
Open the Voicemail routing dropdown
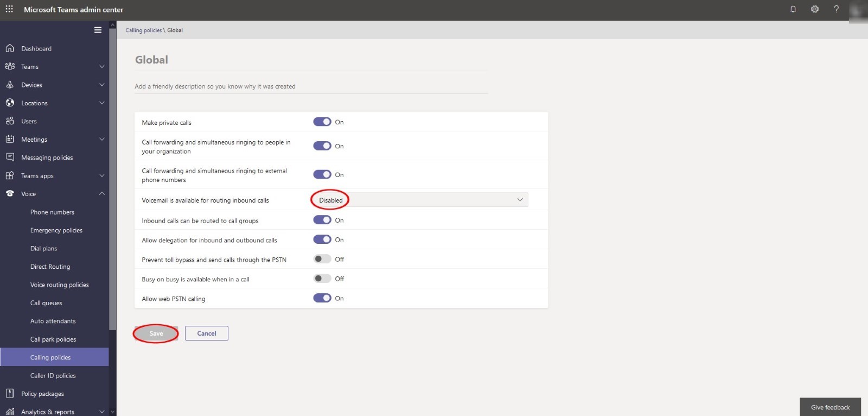[420, 200]
